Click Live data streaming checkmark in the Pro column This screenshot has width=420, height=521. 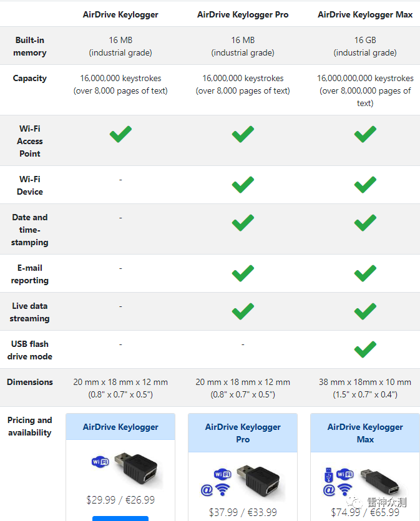(243, 311)
